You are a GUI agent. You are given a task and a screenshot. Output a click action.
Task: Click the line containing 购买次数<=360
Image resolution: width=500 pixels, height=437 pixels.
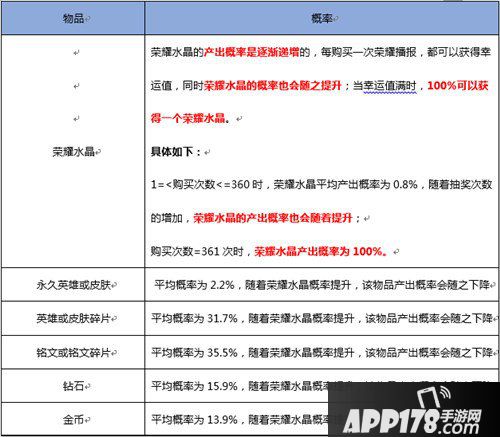[x=321, y=184]
